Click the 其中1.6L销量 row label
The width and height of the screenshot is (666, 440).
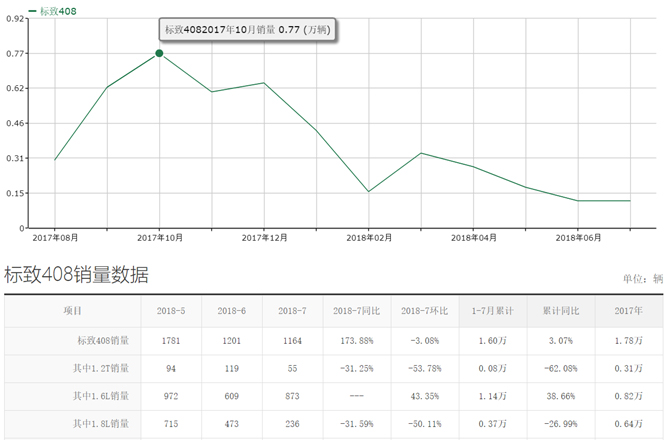click(x=101, y=396)
